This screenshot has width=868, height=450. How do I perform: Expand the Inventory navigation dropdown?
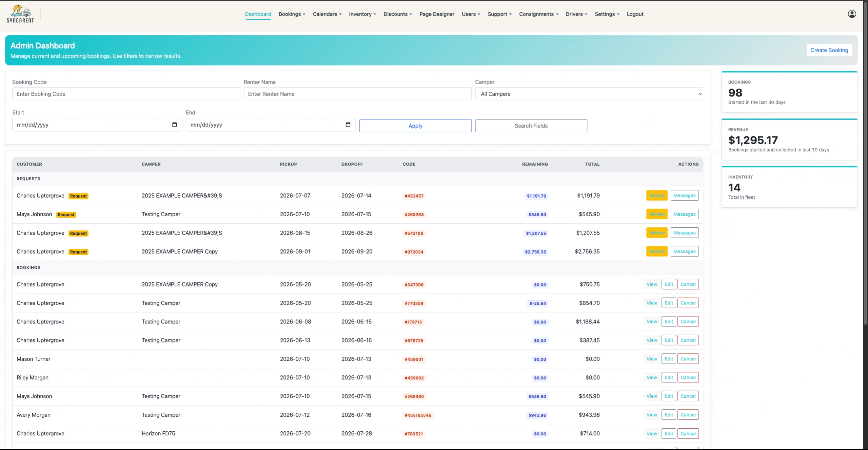click(x=362, y=14)
